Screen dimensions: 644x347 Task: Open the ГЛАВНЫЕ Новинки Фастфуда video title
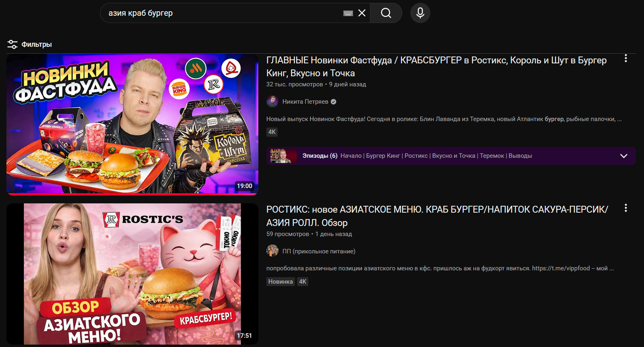tap(436, 67)
